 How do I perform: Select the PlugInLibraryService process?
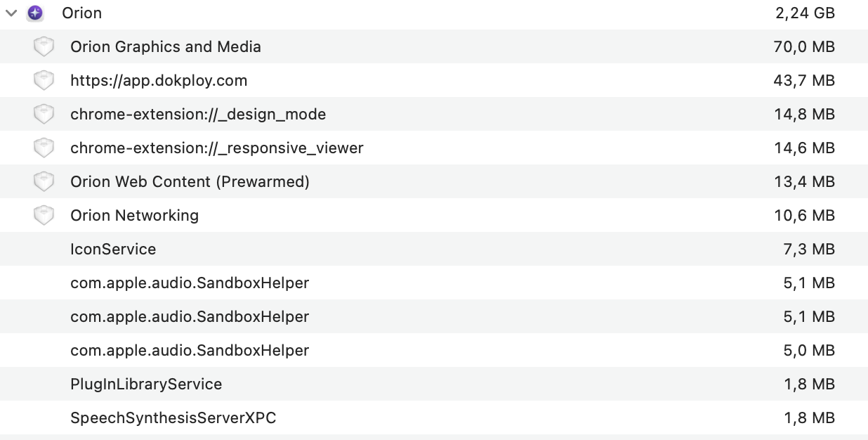pyautogui.click(x=146, y=384)
